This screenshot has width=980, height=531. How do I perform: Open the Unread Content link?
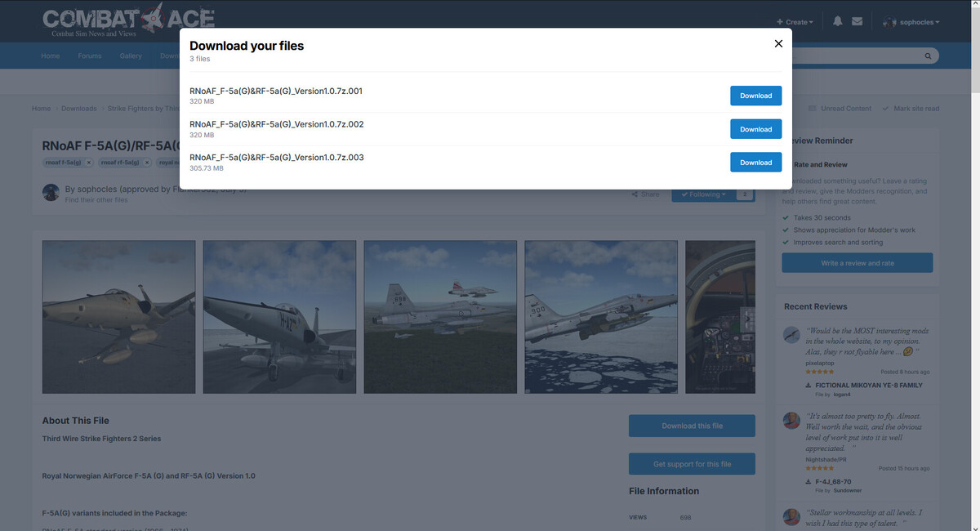(x=840, y=109)
